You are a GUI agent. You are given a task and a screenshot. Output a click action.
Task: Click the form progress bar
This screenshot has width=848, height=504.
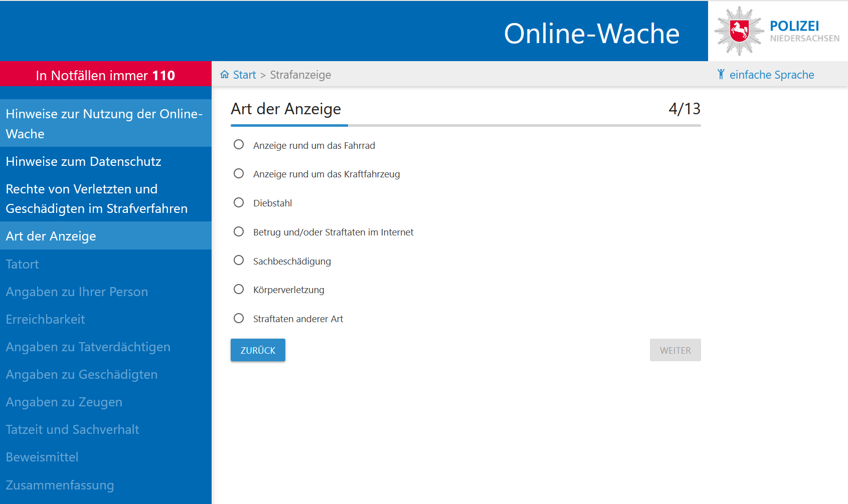[466, 125]
